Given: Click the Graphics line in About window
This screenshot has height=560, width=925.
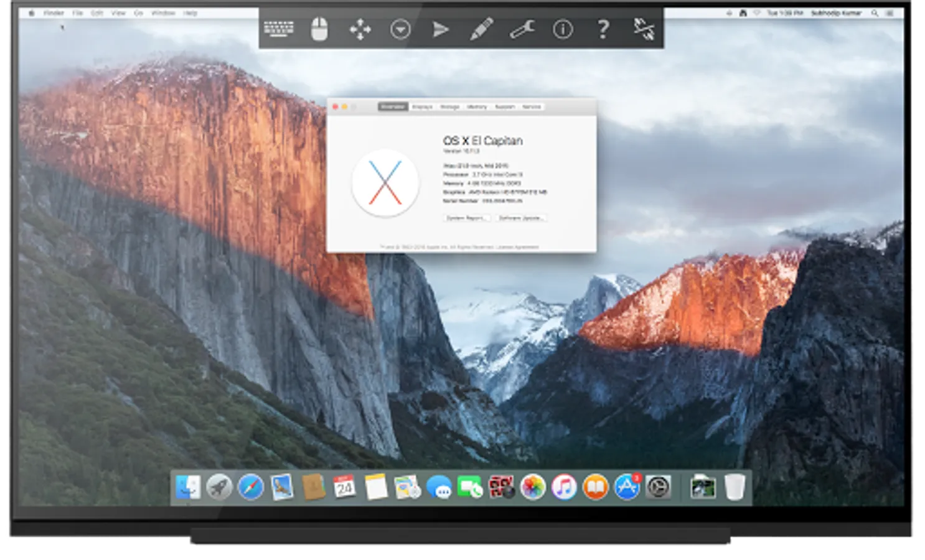Looking at the screenshot, I should click(x=495, y=192).
